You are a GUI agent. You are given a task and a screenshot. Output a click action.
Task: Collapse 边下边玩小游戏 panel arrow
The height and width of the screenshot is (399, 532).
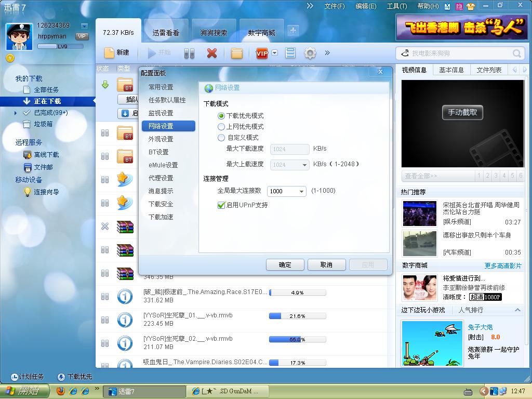pyautogui.click(x=517, y=310)
